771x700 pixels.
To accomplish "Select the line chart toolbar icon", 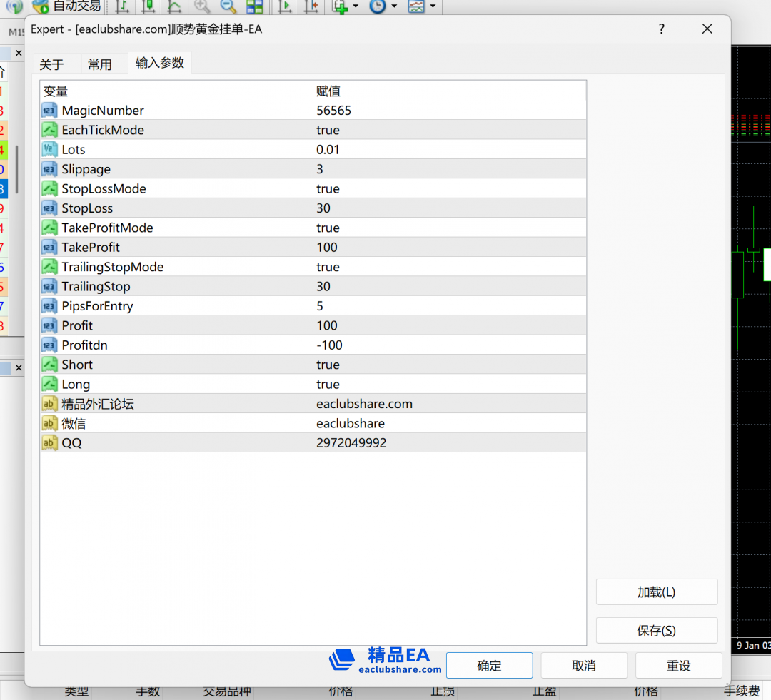I will tap(173, 6).
